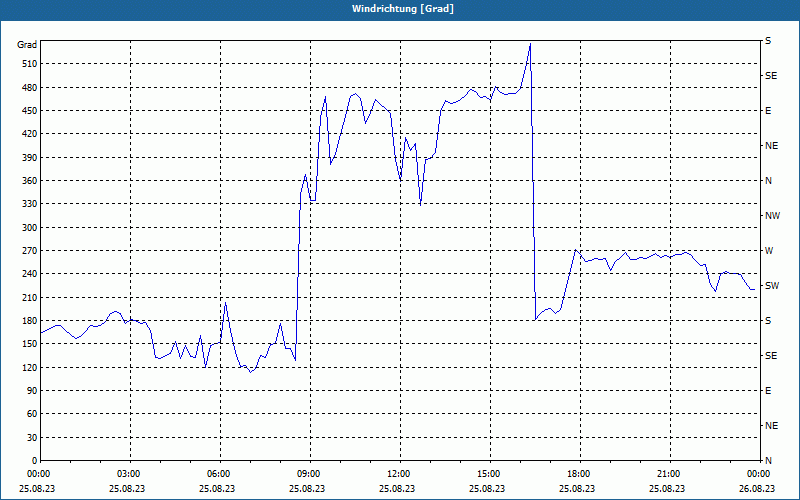Click the '0' y-axis origin value

click(34, 461)
